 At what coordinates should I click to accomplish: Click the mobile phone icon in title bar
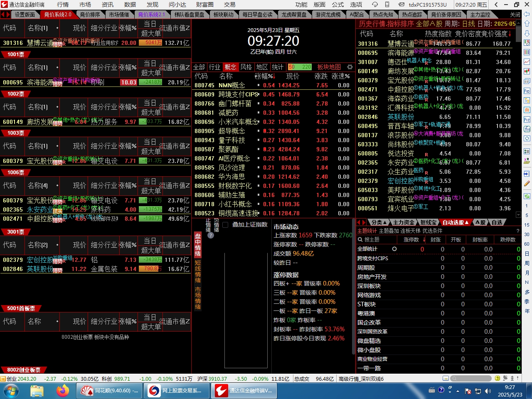[387, 5]
